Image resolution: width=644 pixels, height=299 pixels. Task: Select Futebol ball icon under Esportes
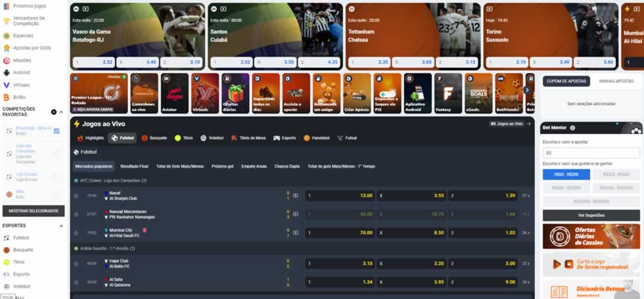click(x=7, y=238)
